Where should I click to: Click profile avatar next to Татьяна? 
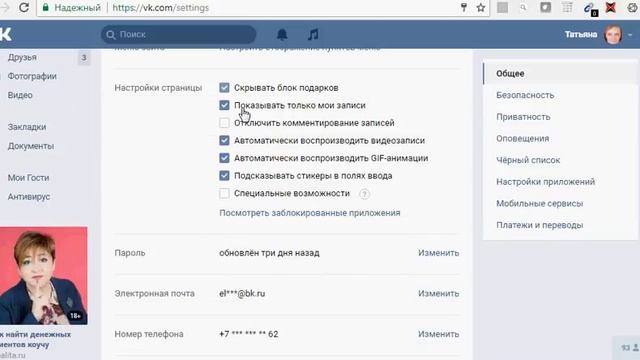point(613,35)
